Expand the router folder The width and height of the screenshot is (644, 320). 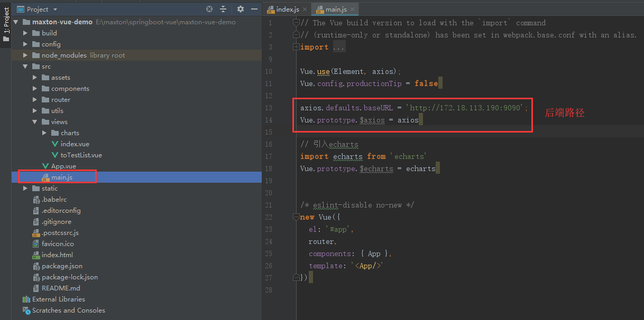[x=35, y=100]
